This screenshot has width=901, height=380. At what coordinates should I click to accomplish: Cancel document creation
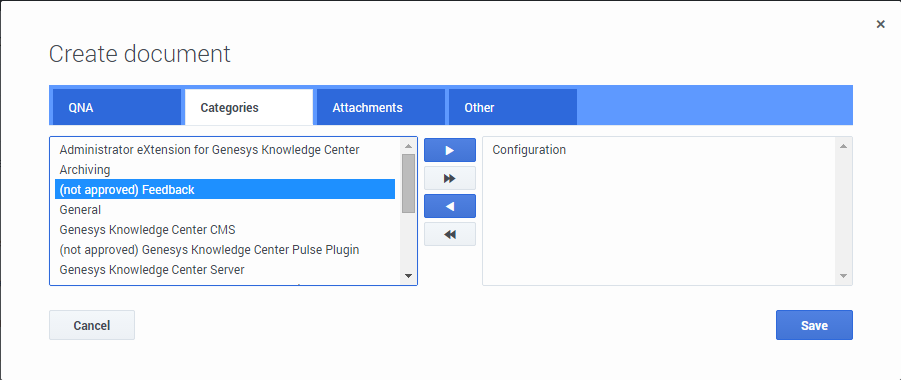pyautogui.click(x=92, y=325)
